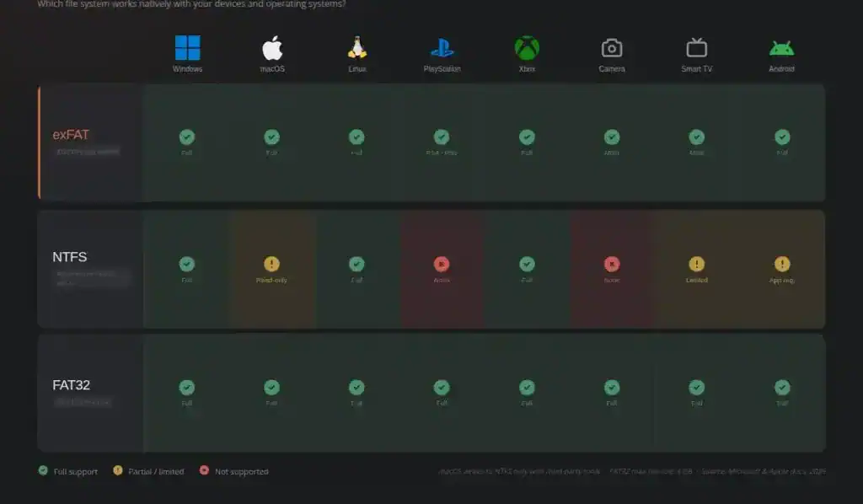Click the Linux penguin icon
The width and height of the screenshot is (863, 504).
[356, 48]
